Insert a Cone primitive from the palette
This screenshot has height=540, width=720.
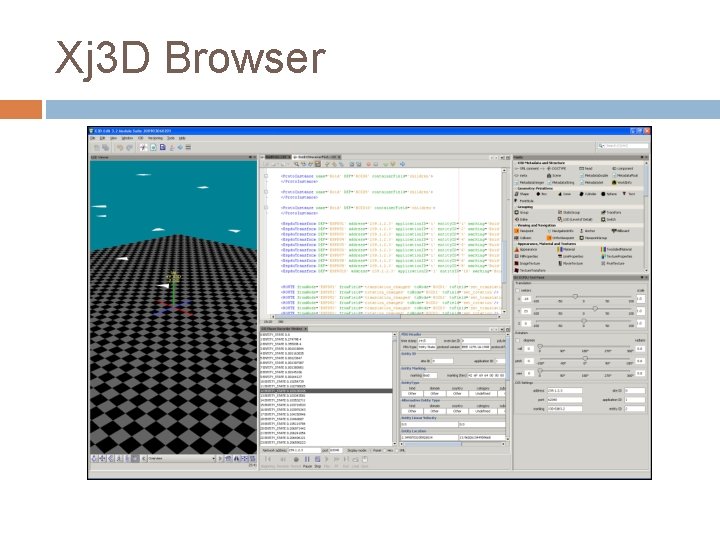[x=564, y=194]
